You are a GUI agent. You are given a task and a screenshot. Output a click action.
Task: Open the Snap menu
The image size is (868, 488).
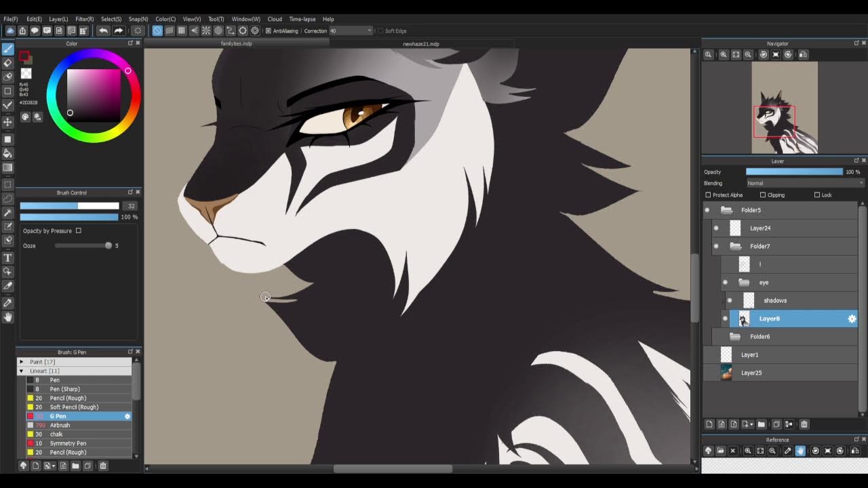[x=138, y=19]
